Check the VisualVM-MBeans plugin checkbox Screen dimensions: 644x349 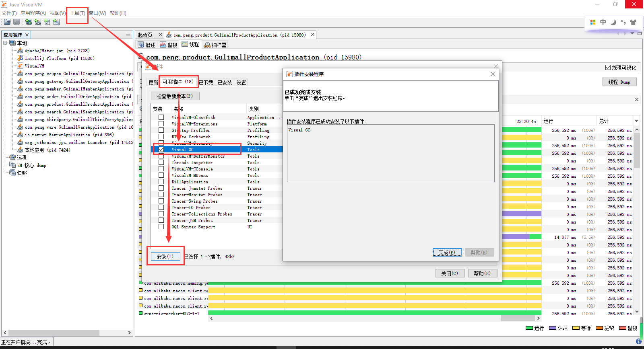click(x=161, y=175)
